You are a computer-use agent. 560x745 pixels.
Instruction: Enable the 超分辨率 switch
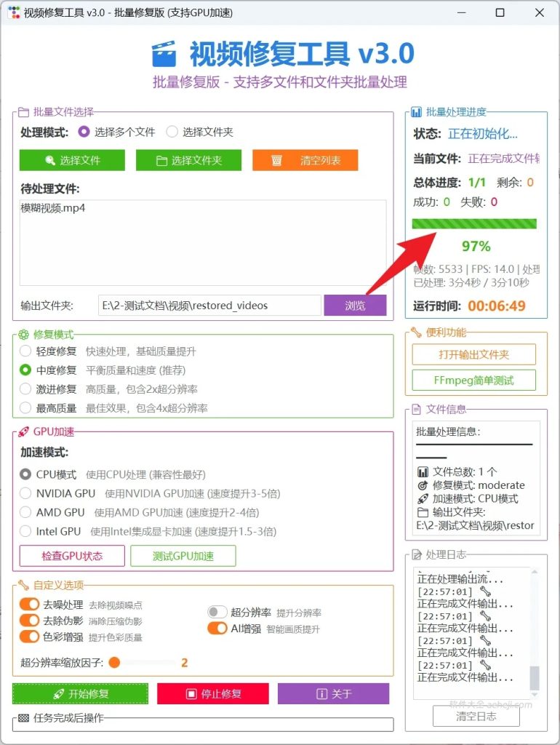pyautogui.click(x=217, y=612)
